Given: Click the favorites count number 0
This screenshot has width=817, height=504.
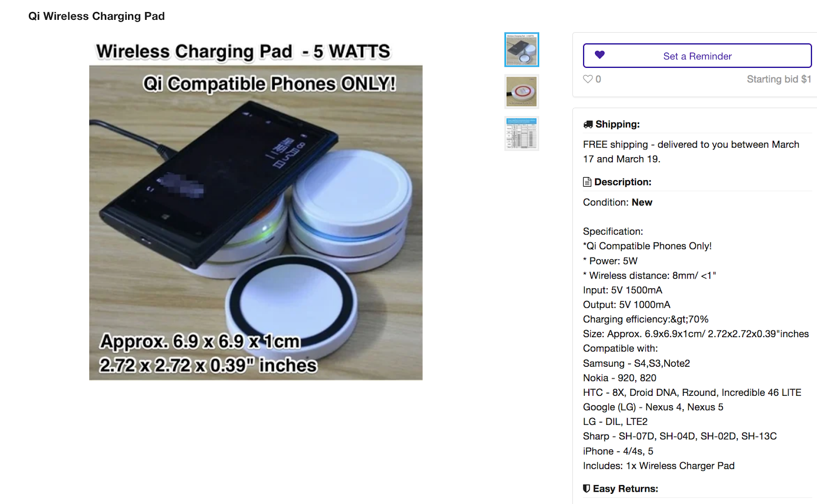Looking at the screenshot, I should click(598, 79).
